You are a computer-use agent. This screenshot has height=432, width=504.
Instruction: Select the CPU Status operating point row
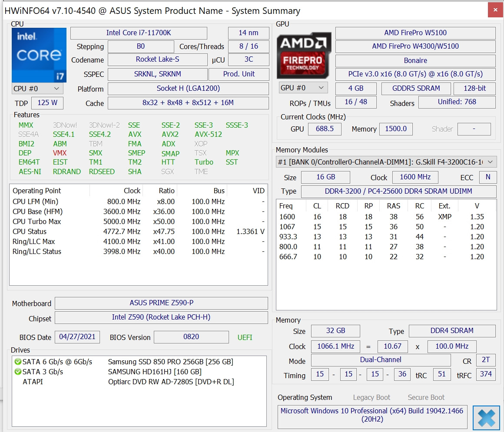pos(139,231)
